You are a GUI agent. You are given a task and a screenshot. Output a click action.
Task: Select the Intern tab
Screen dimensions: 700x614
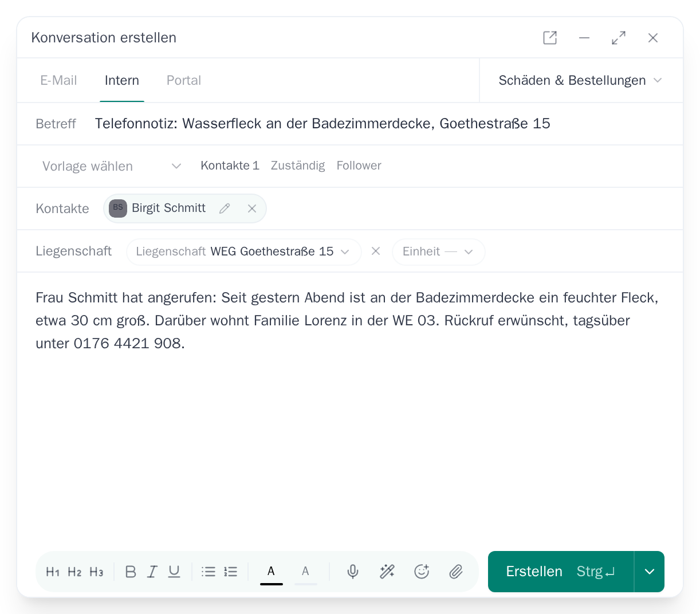point(122,80)
